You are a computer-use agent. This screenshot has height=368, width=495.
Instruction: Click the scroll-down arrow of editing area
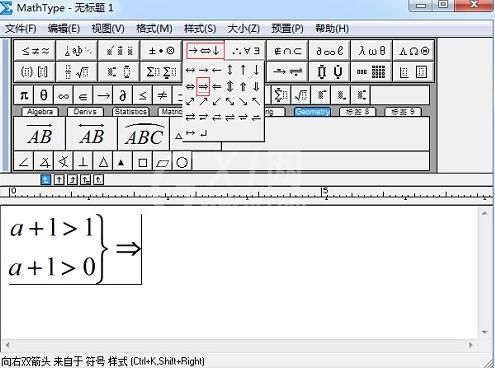click(x=484, y=332)
